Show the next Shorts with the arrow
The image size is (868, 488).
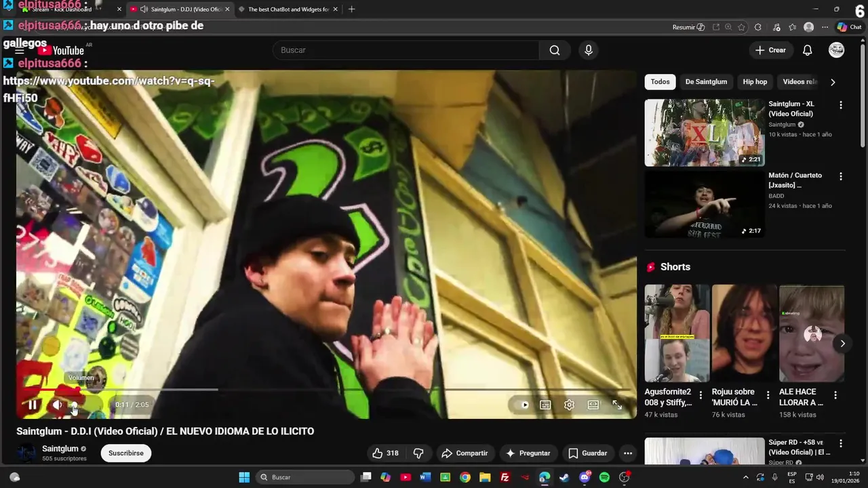[842, 344]
